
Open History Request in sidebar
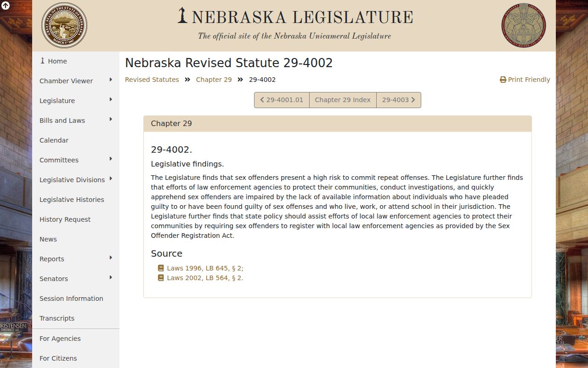tap(76, 219)
